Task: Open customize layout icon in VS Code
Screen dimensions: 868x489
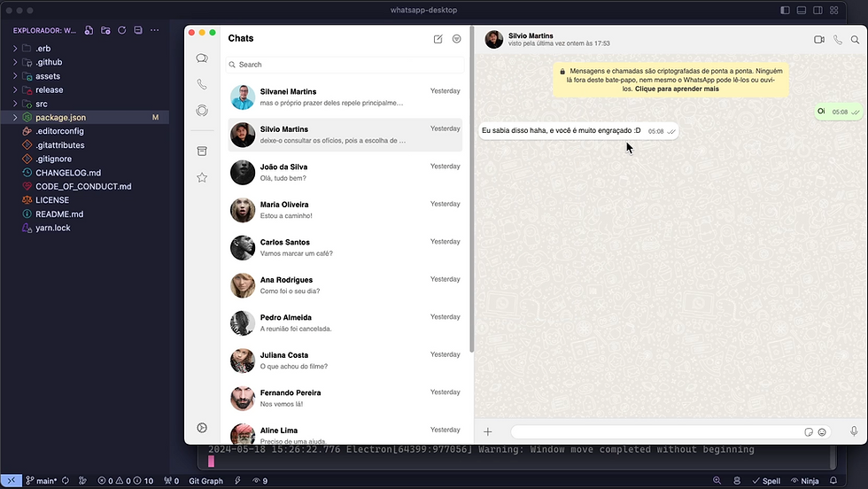Action: (x=834, y=10)
